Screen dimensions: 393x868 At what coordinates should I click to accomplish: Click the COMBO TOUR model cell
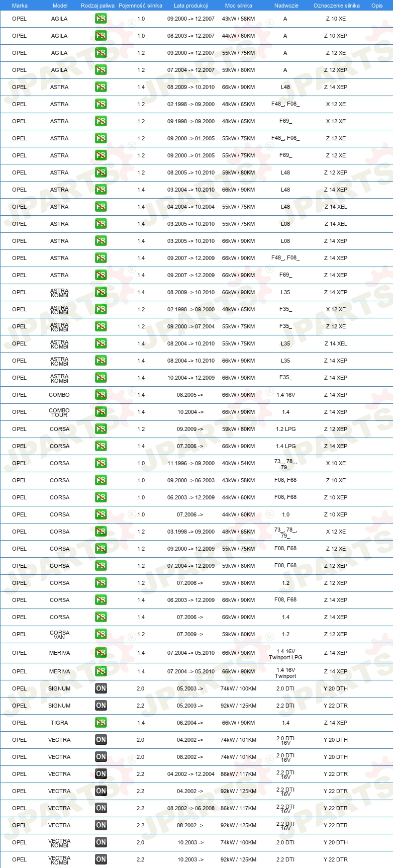coord(59,412)
